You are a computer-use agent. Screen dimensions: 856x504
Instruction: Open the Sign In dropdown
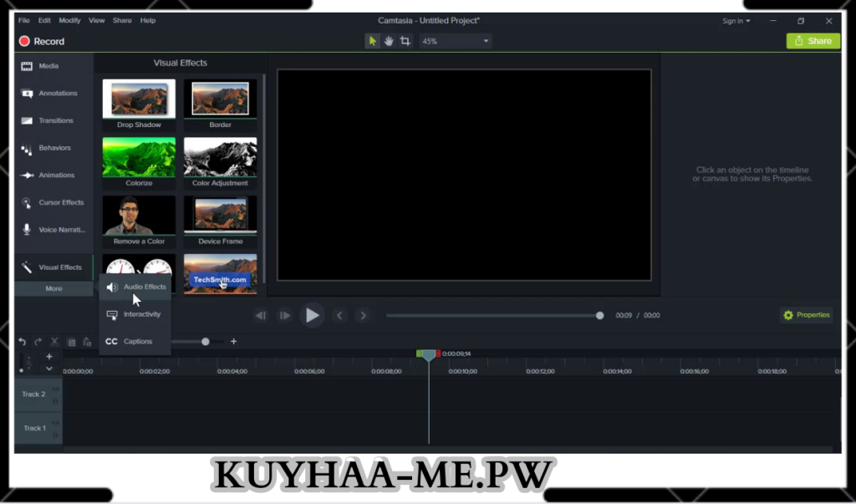736,21
